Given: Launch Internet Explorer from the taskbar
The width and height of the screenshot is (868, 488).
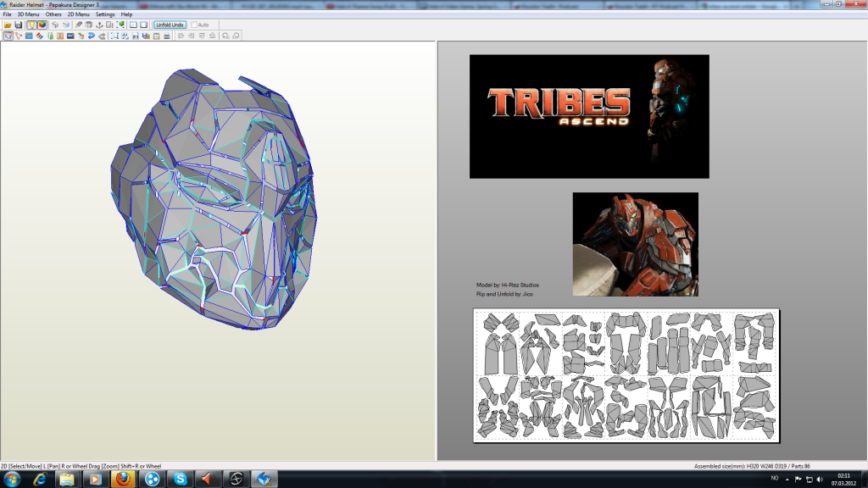Looking at the screenshot, I should tap(40, 480).
